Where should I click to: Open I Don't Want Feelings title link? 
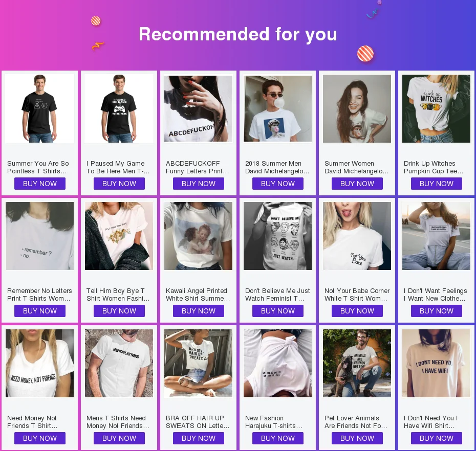(436, 295)
